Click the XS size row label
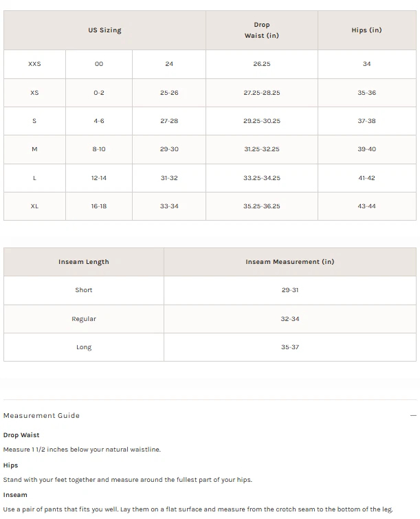The width and height of the screenshot is (420, 519). point(34,93)
